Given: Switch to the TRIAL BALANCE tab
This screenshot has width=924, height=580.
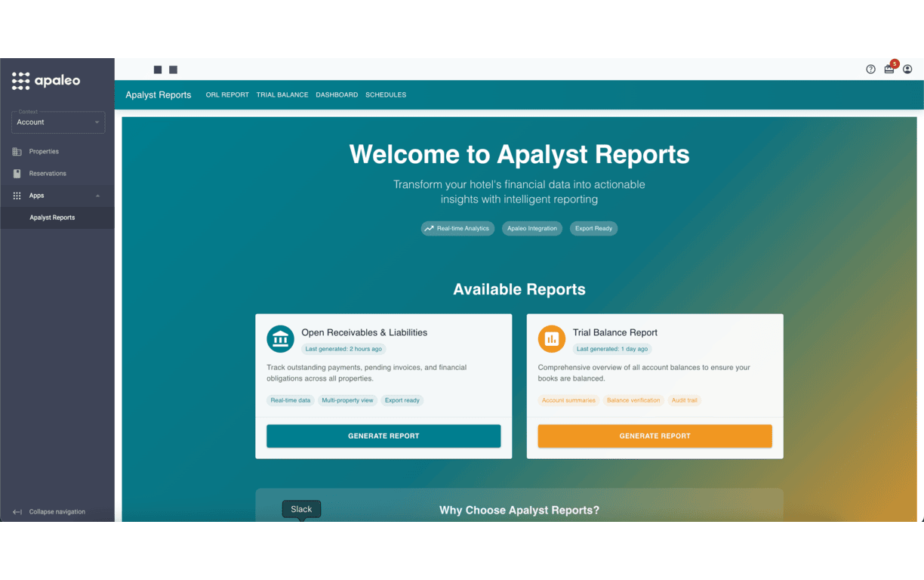Looking at the screenshot, I should coord(282,95).
